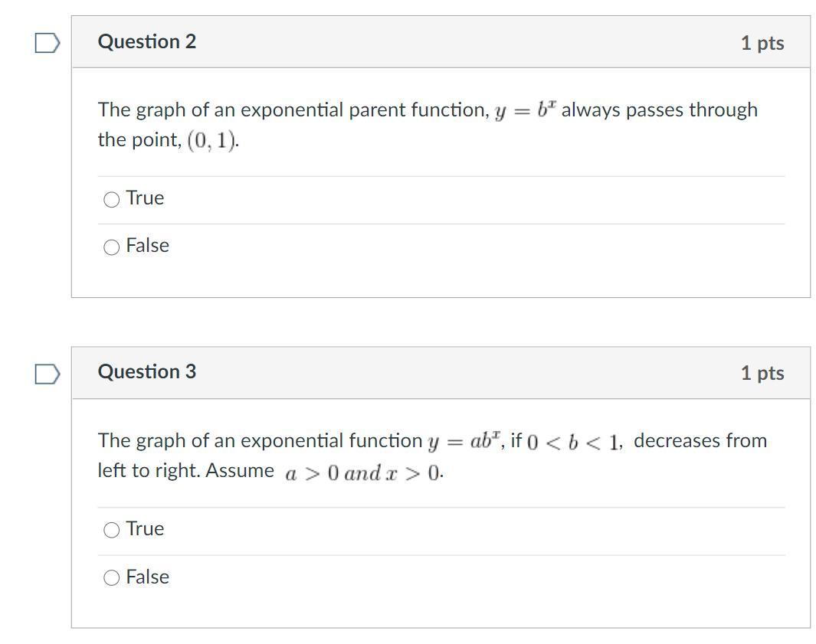Select True radio button for Question 2
The width and height of the screenshot is (816, 644).
112,200
